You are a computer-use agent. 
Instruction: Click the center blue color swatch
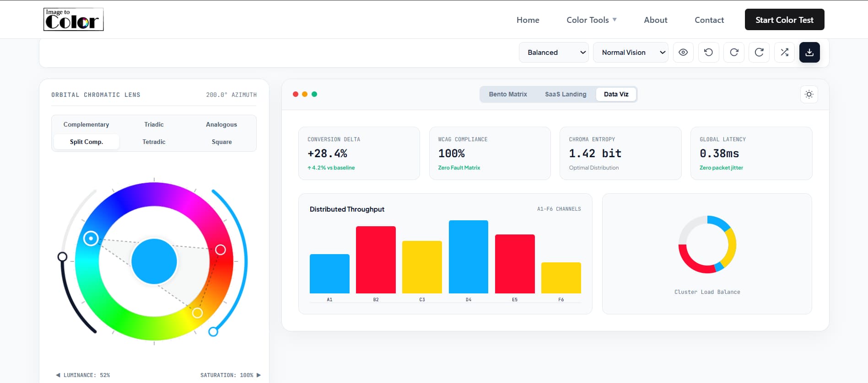[x=154, y=261]
